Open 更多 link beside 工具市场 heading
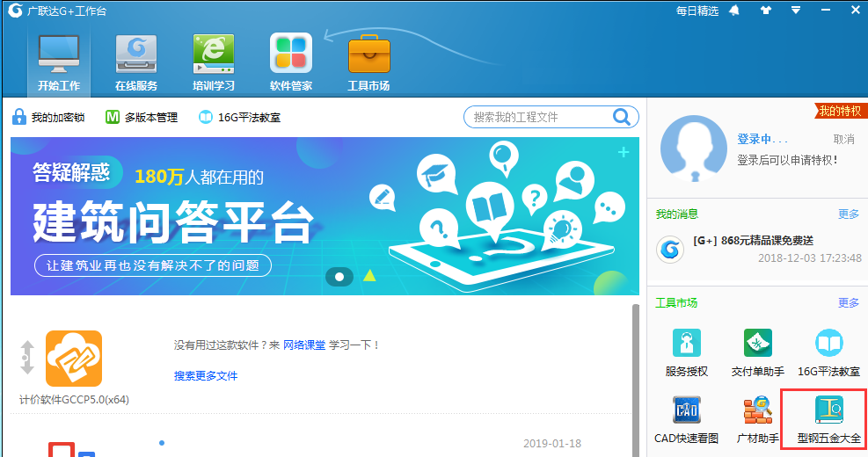Screen dimensions: 868x457 pyautogui.click(x=848, y=302)
